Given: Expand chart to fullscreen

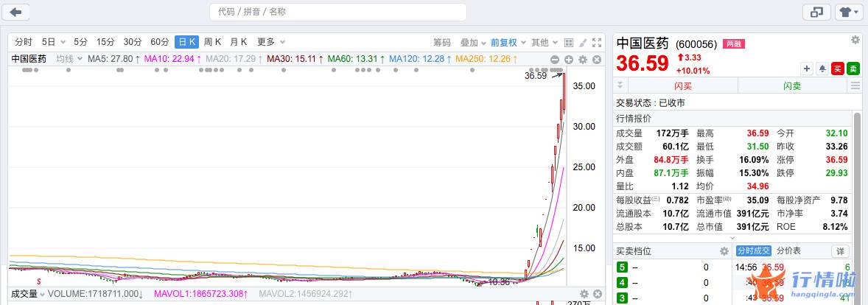Looking at the screenshot, I should pos(597,43).
